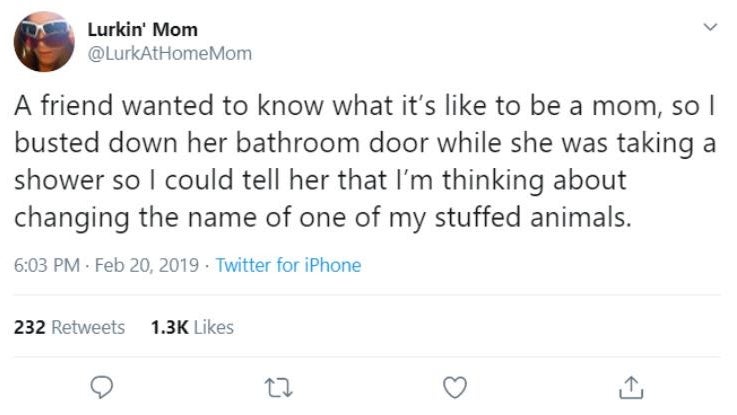Screen dimensions: 737x415
Task: Open the Twitter for iPhone link
Action: (x=288, y=265)
